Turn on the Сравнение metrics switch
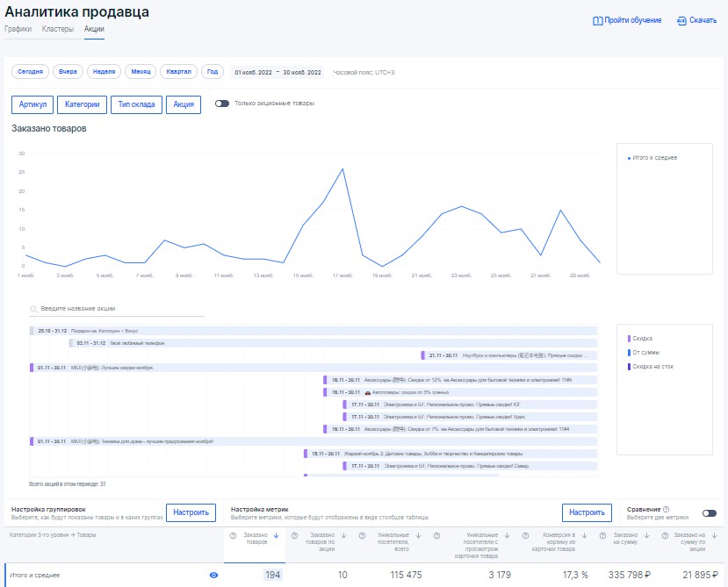The image size is (728, 587). point(709,513)
